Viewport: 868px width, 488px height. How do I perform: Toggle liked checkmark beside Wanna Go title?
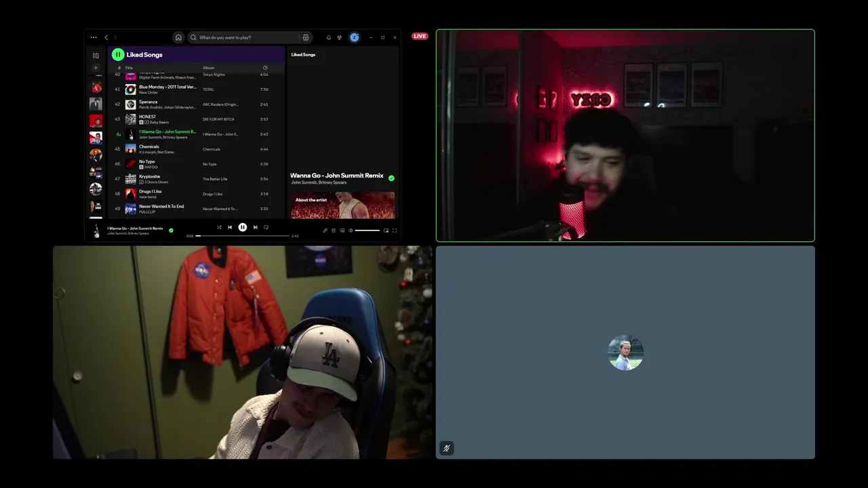pyautogui.click(x=391, y=178)
